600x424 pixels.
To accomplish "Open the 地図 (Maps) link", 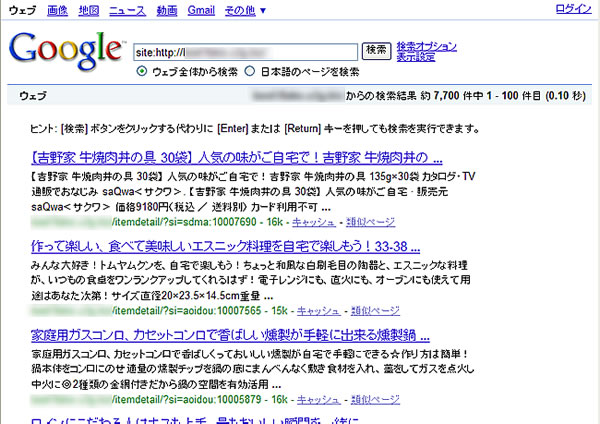I will point(89,10).
